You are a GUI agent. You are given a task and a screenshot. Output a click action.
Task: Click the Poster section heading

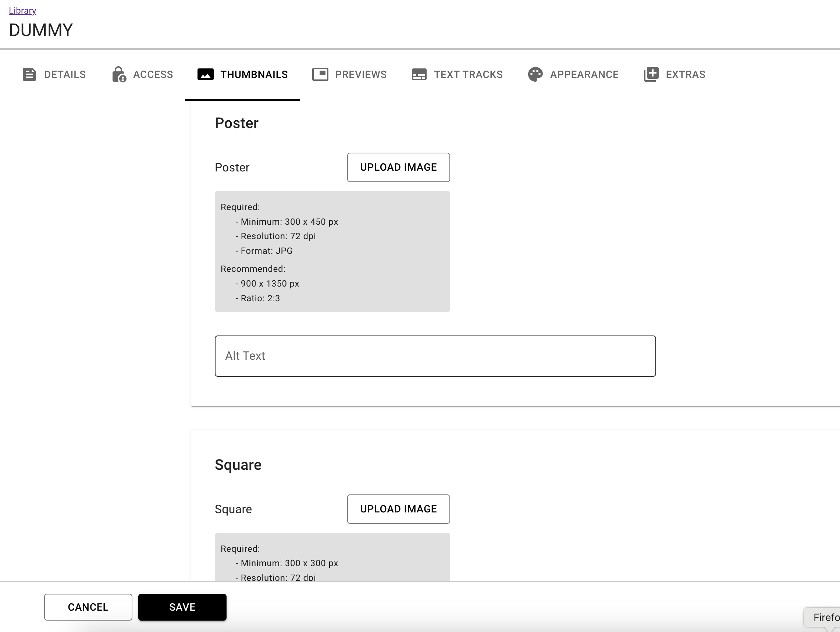(x=236, y=123)
